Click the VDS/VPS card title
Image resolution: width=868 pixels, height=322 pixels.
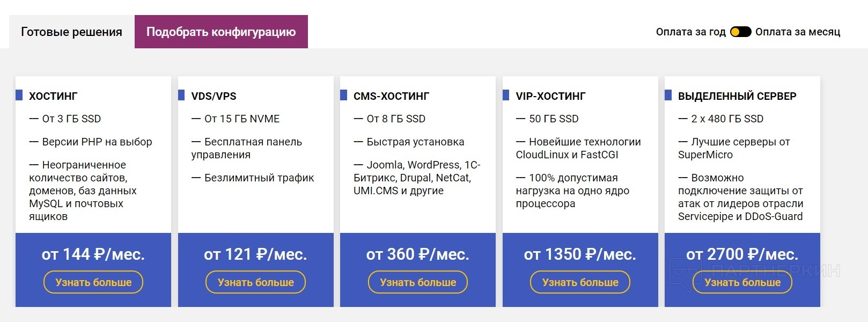214,96
